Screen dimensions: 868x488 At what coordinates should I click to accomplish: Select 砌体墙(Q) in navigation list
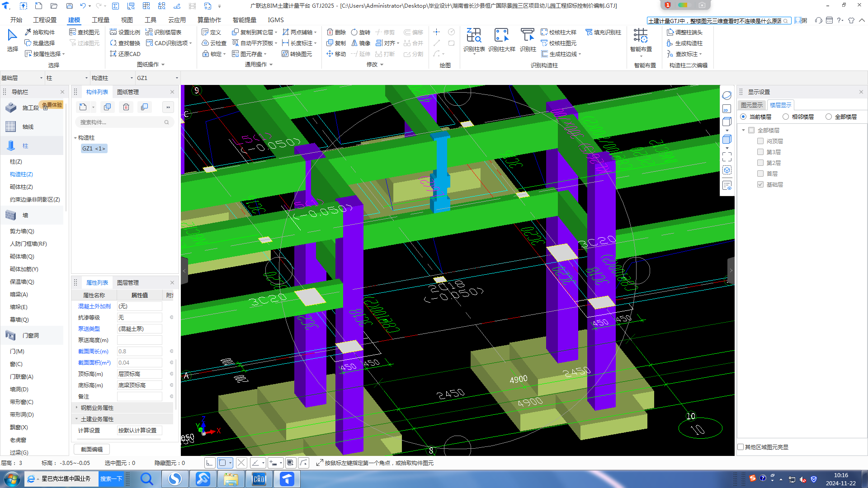click(22, 256)
